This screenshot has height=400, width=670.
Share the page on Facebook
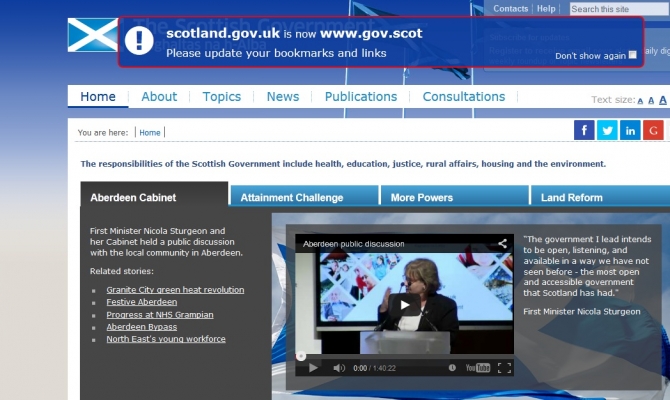click(584, 130)
